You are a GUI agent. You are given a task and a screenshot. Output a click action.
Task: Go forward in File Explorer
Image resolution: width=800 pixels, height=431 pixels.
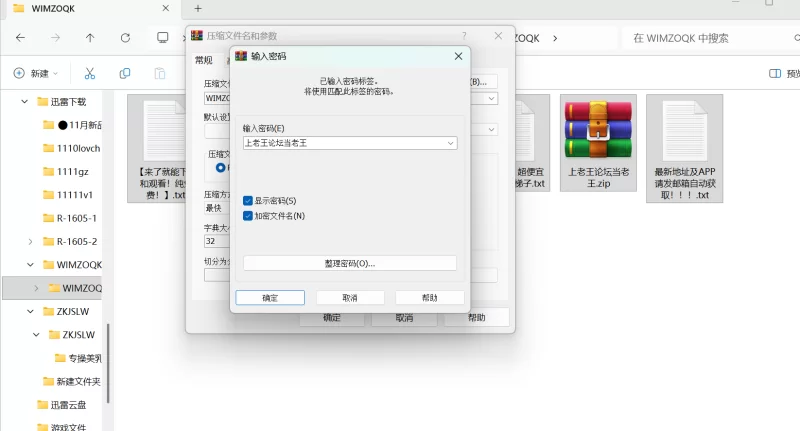pos(55,38)
